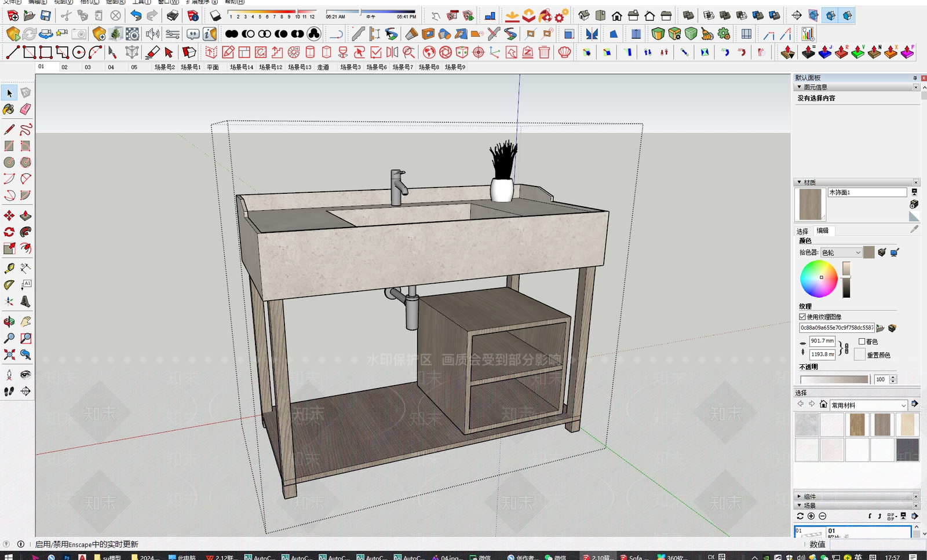This screenshot has width=927, height=560.
Task: Activate the Zoom Extents tool
Action: [x=9, y=354]
